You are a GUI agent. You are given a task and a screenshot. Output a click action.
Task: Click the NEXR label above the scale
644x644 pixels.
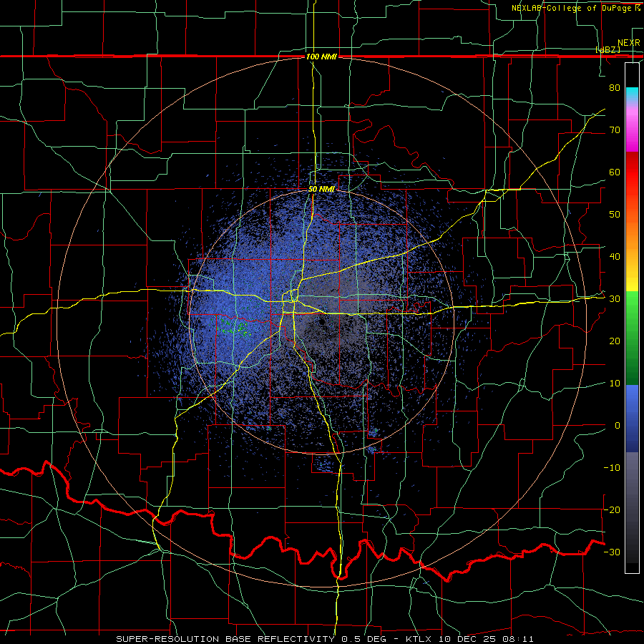pyautogui.click(x=628, y=43)
